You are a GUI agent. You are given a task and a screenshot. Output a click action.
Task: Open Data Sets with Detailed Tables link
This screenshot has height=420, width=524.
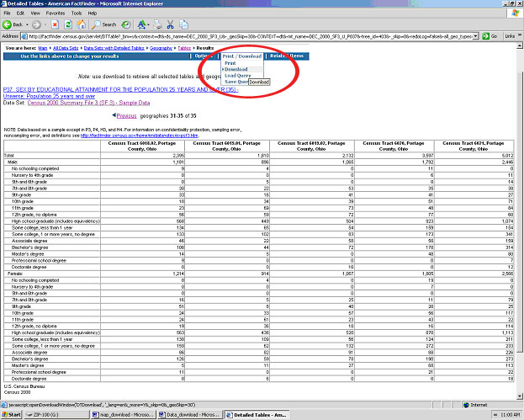point(114,48)
